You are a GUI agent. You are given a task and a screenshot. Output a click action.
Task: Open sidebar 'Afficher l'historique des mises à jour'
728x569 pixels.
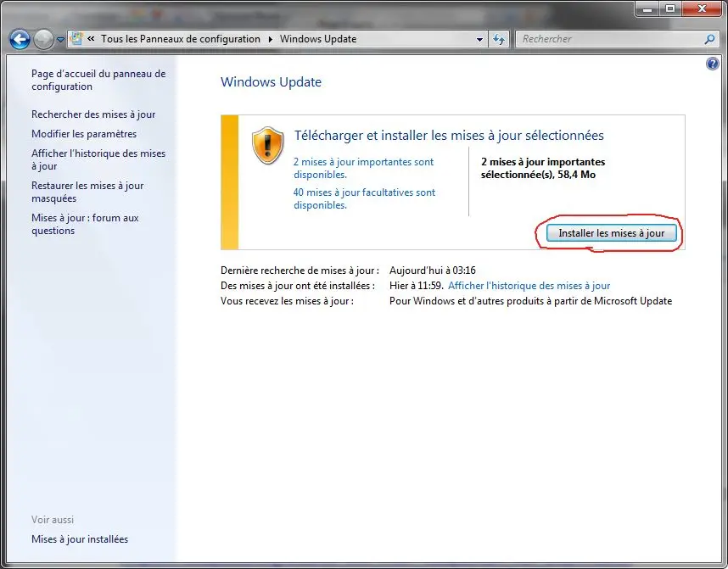98,159
